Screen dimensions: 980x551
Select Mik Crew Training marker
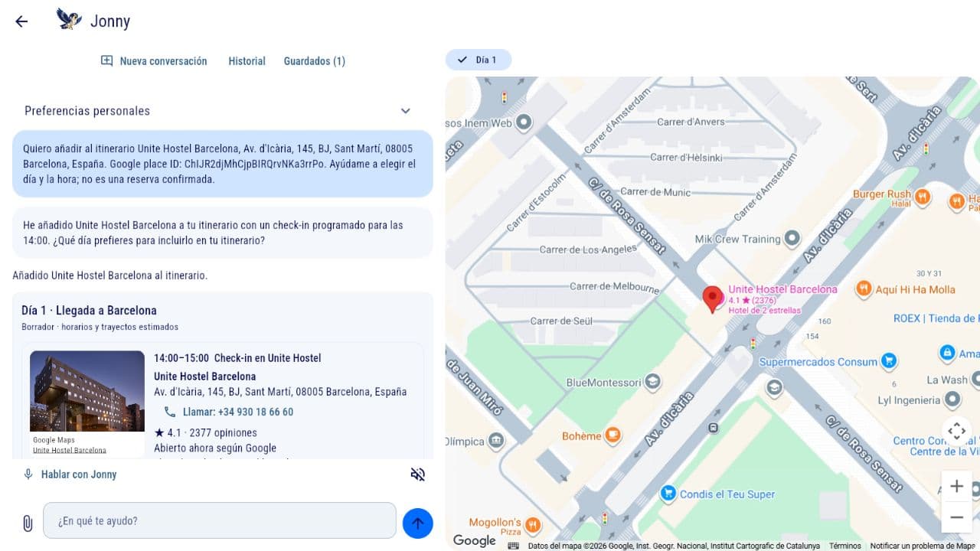coord(792,239)
